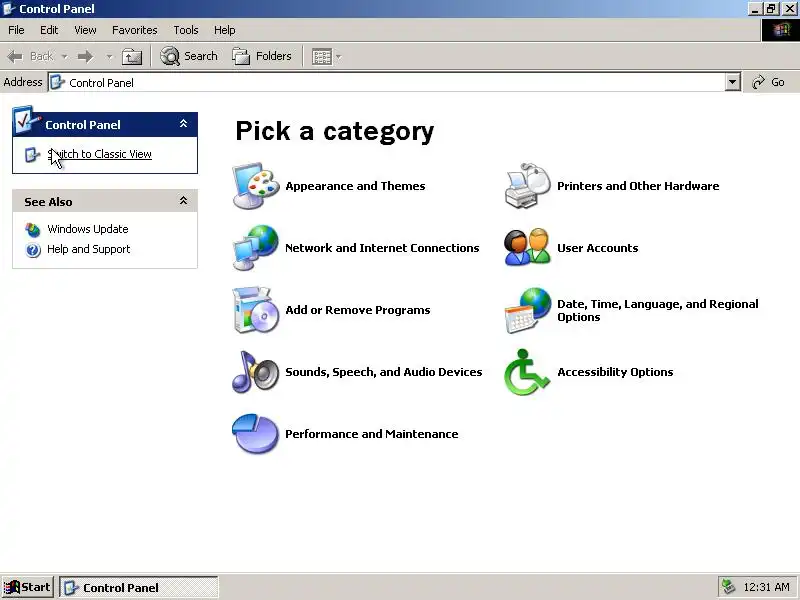
Task: Open the Back history dropdown arrow
Action: (64, 56)
